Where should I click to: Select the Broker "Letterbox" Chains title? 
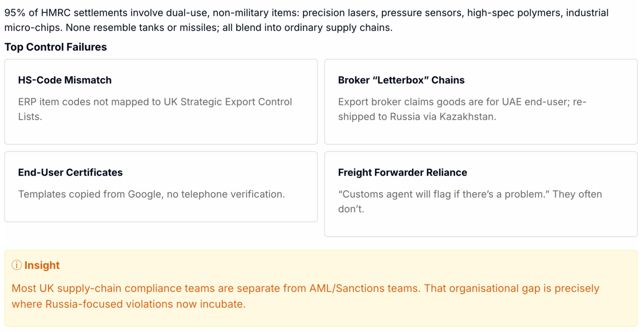coord(401,80)
